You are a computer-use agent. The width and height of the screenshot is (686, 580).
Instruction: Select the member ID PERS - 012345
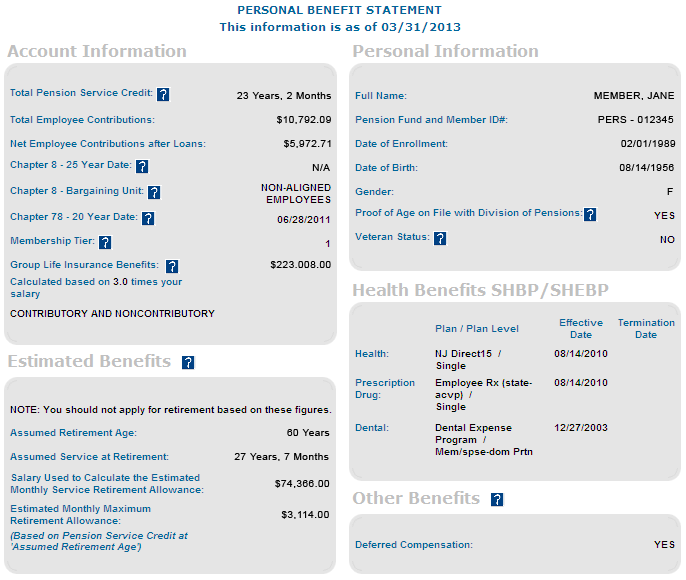(636, 120)
